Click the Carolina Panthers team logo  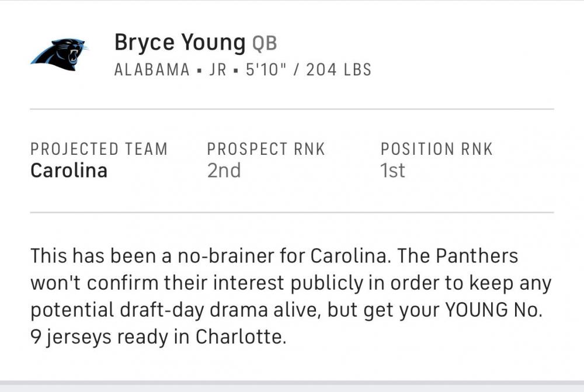(x=58, y=54)
